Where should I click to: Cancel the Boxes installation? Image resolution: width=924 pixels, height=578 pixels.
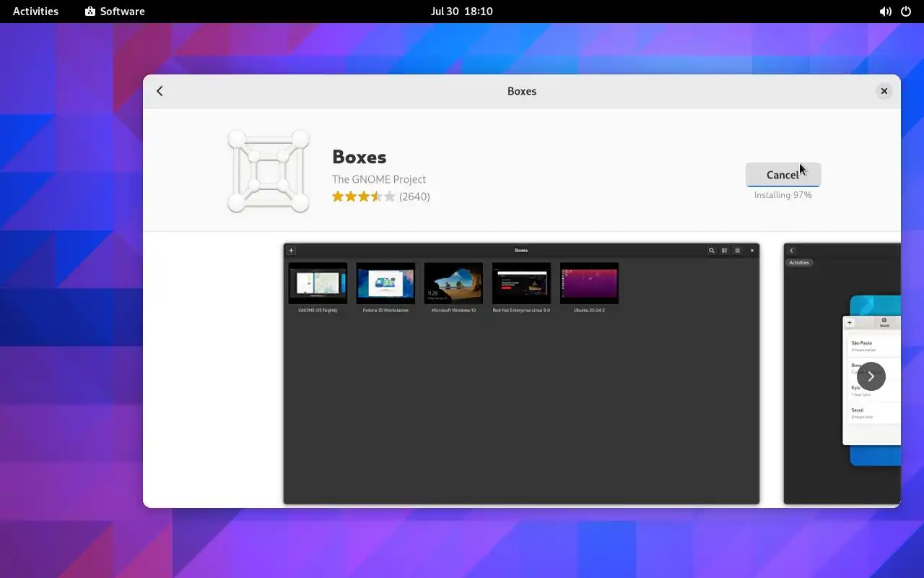(x=783, y=174)
